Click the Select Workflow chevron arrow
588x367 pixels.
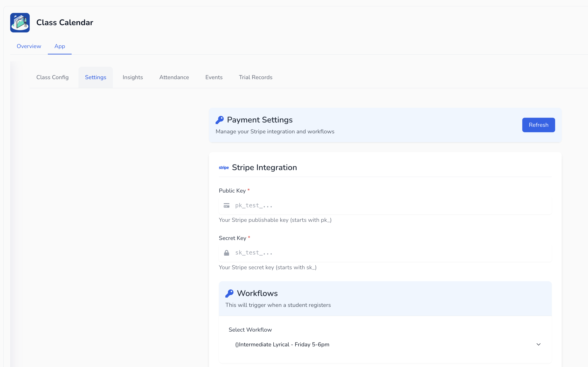pyautogui.click(x=539, y=344)
